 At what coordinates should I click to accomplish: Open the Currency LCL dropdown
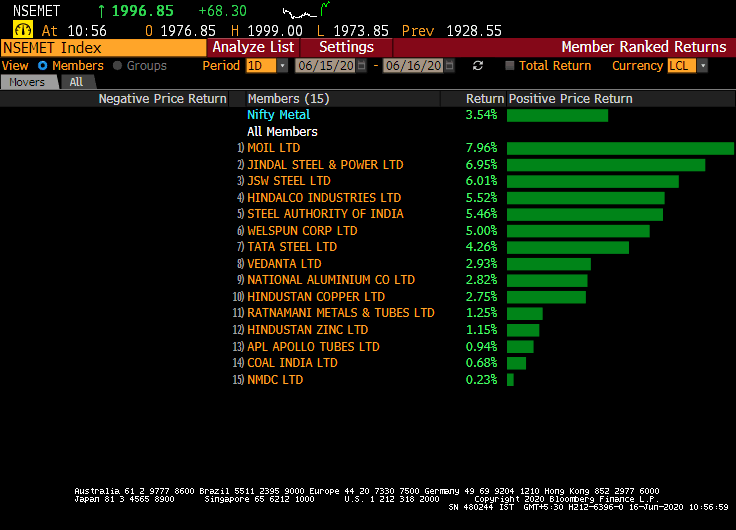702,66
